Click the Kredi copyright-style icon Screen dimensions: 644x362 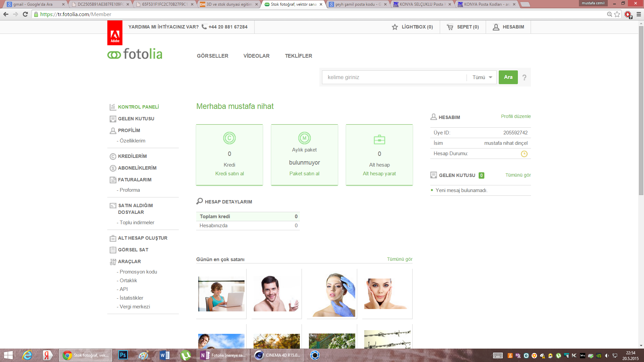[229, 138]
